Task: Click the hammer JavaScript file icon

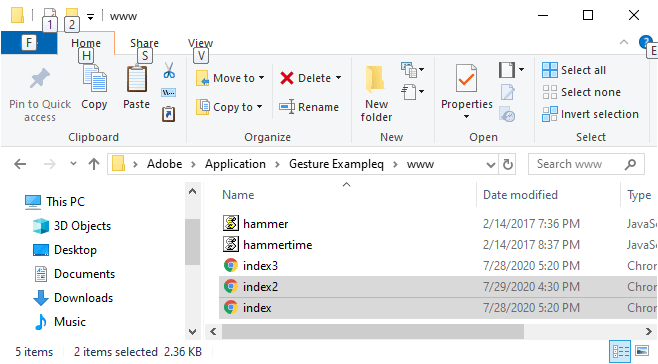Action: [x=231, y=223]
